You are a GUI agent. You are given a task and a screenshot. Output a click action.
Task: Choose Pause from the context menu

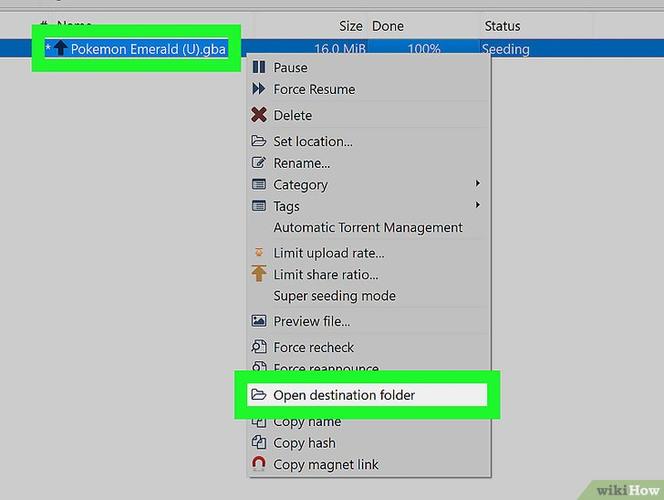[368, 67]
